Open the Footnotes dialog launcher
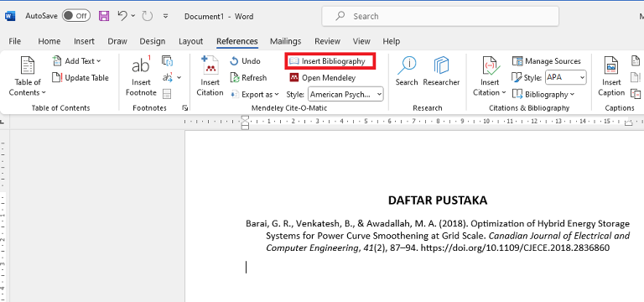Screen dimensions: 644x302 click(x=185, y=108)
